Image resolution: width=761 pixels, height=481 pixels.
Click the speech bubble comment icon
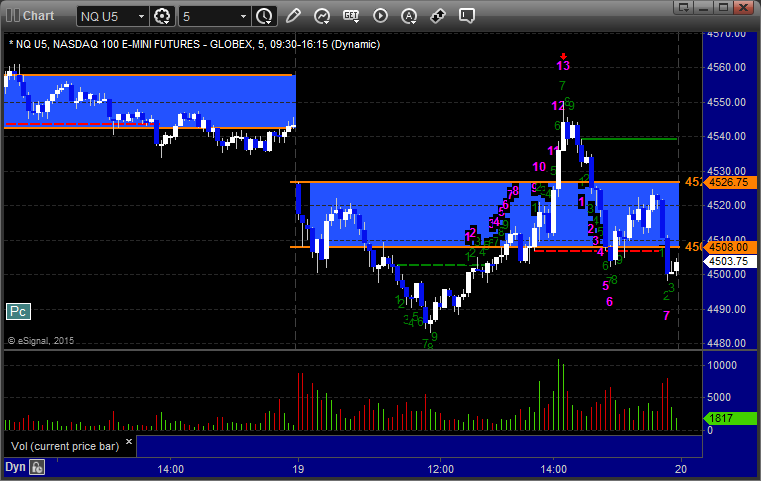coord(467,16)
